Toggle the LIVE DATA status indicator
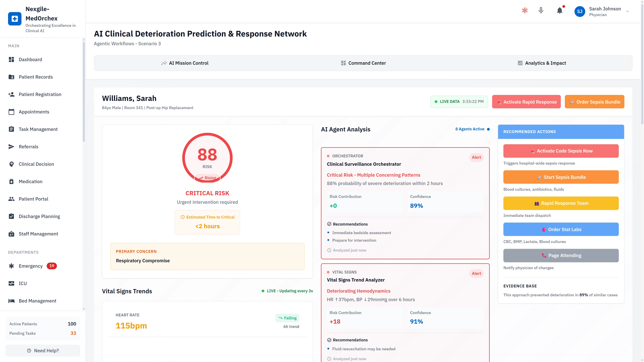 [459, 101]
